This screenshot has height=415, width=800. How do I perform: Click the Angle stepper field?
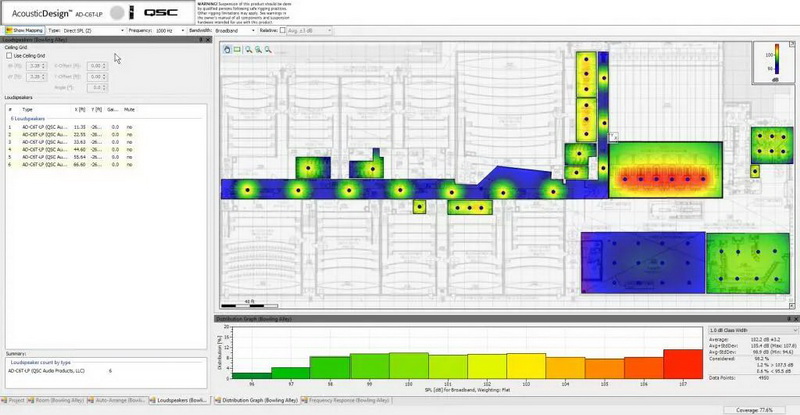pyautogui.click(x=97, y=88)
